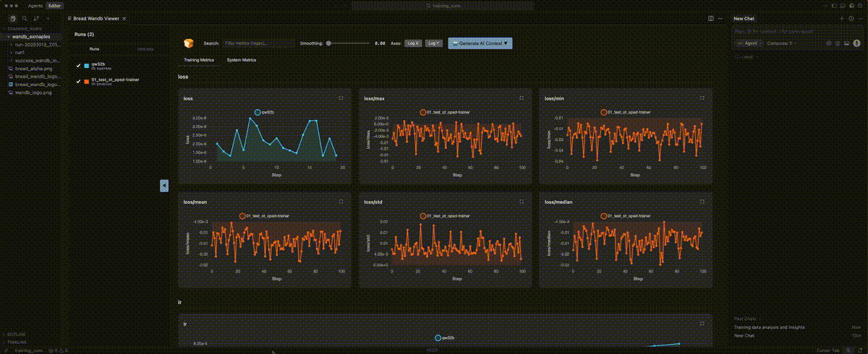
Task: Expand the loss/std chart to fullscreen
Action: pyautogui.click(x=522, y=202)
